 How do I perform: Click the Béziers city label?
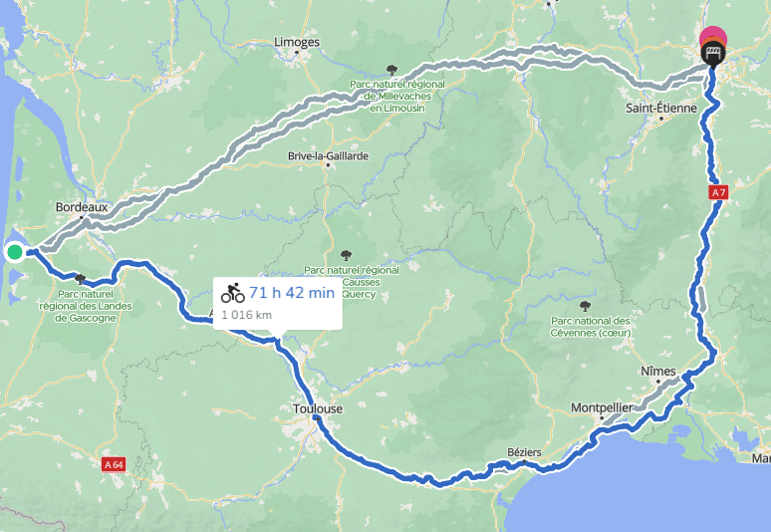point(524,452)
